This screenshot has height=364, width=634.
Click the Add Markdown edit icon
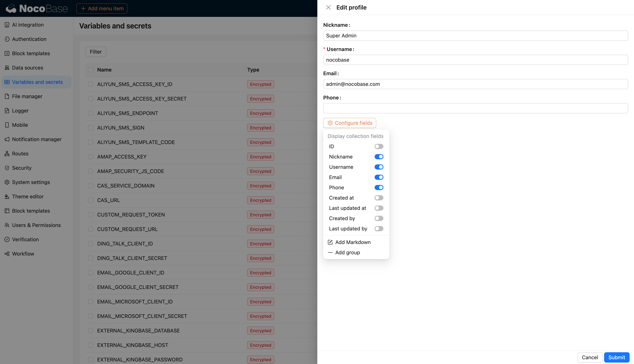click(x=330, y=242)
